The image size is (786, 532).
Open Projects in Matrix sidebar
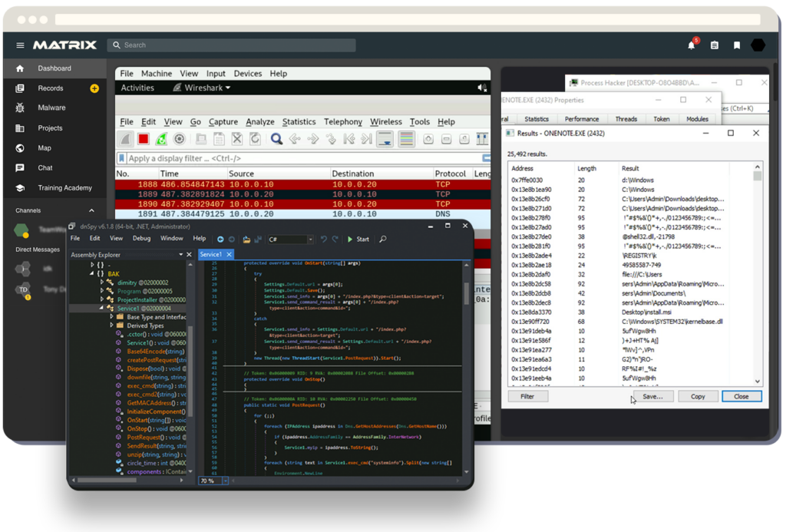point(50,128)
